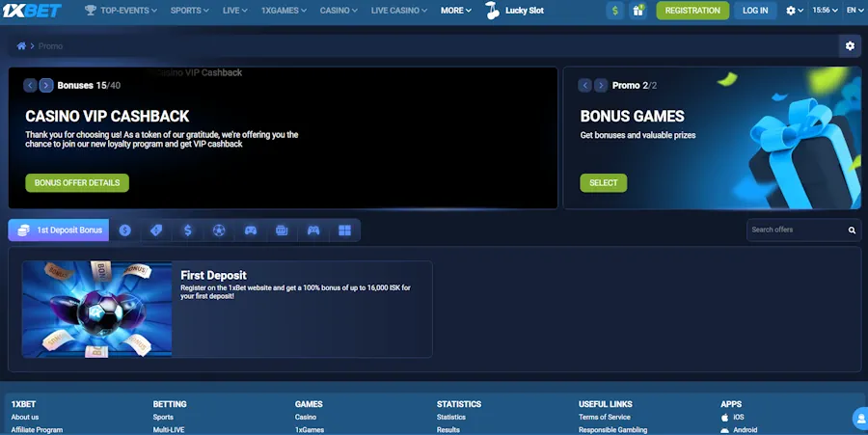Open the EN language selector
868x435 pixels.
854,11
